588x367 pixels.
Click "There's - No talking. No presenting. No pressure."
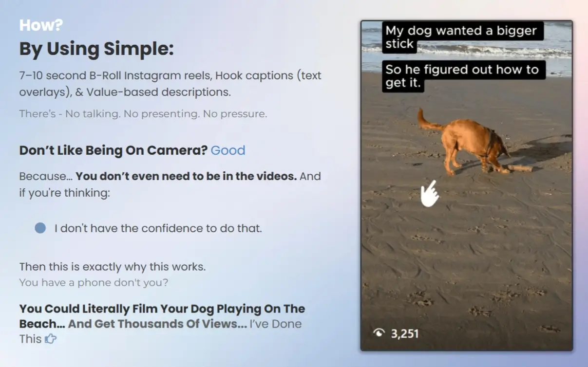(143, 114)
